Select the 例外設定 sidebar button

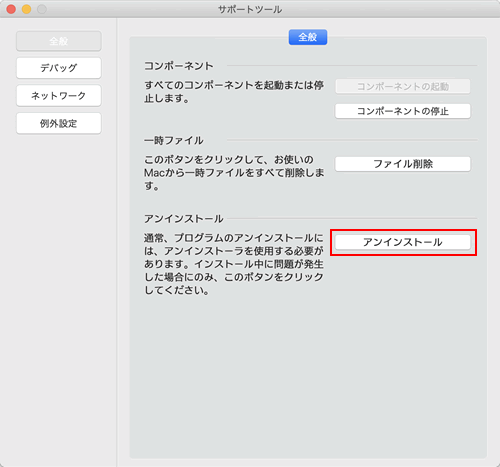59,123
